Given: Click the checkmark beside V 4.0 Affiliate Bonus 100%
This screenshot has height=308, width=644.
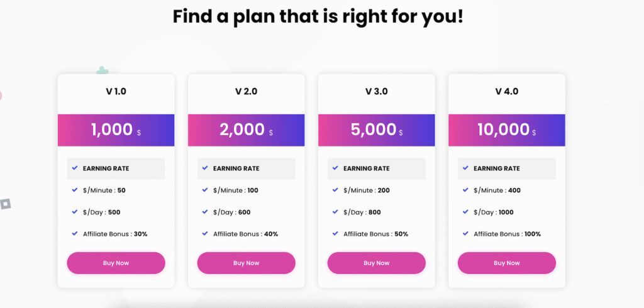Looking at the screenshot, I should tap(465, 233).
